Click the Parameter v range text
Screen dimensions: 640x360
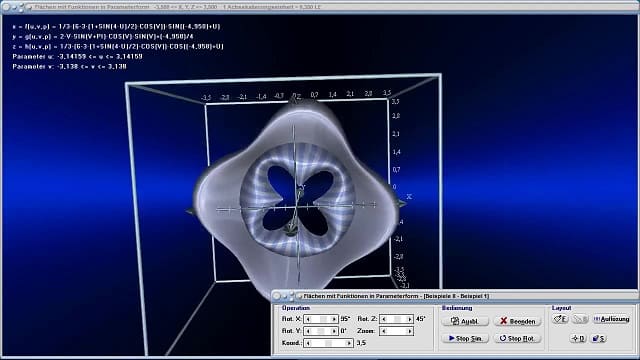(69, 67)
